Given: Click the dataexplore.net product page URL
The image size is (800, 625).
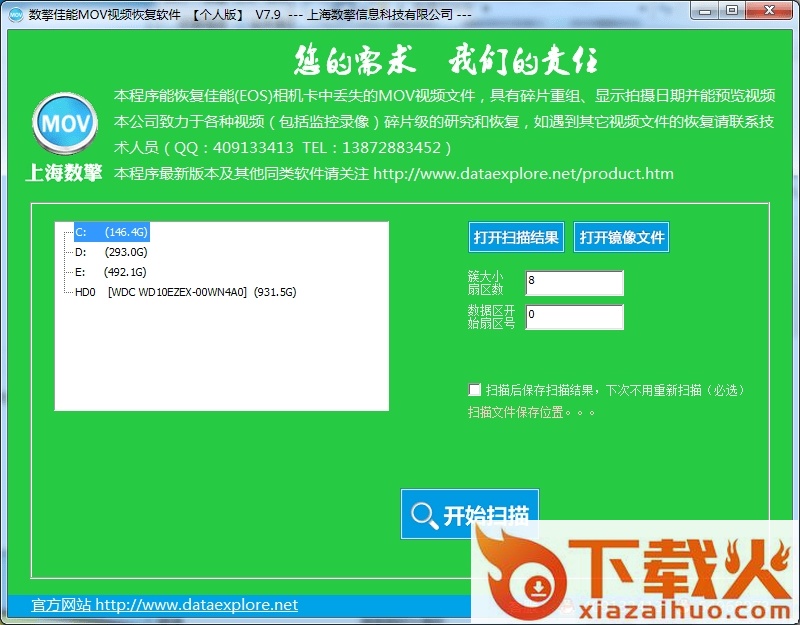Looking at the screenshot, I should [x=523, y=173].
